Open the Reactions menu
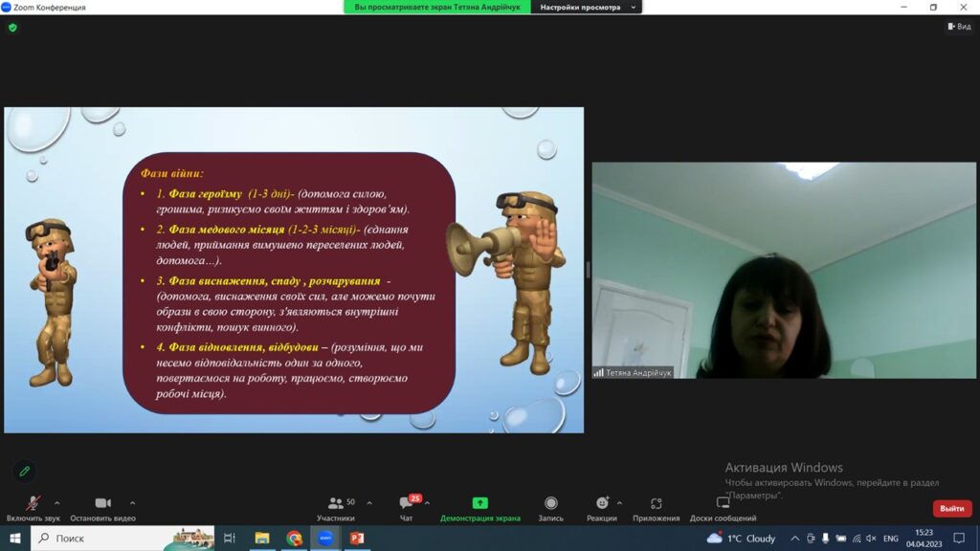 [601, 504]
